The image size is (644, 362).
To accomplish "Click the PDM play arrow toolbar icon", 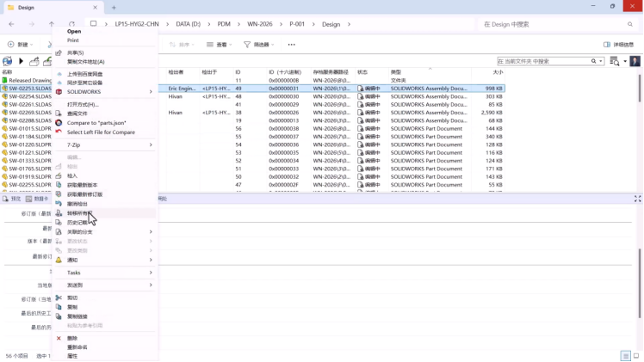I will click(21, 61).
